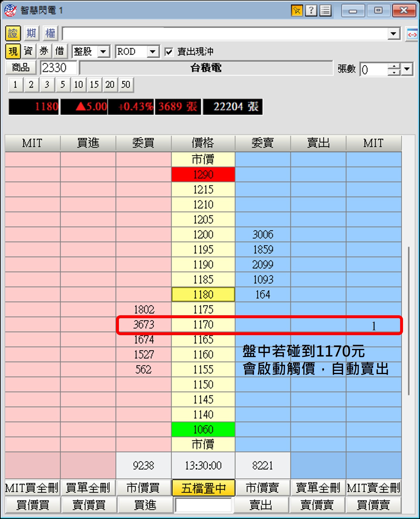Expand the 張數 quantity dropdown arrow

coord(407,69)
